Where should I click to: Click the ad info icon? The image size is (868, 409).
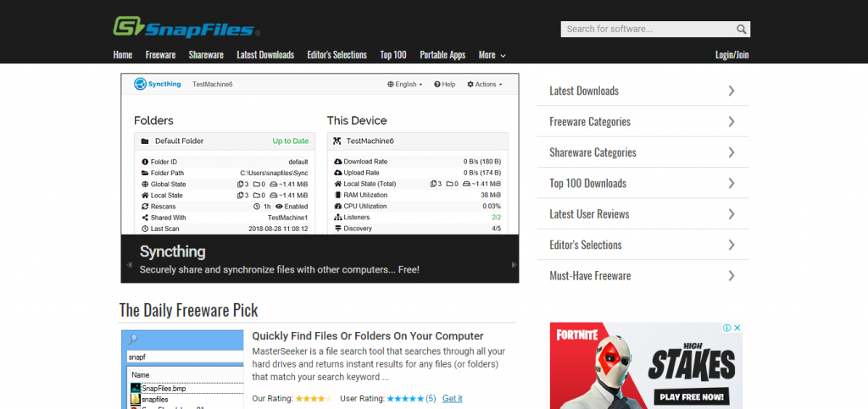[727, 328]
